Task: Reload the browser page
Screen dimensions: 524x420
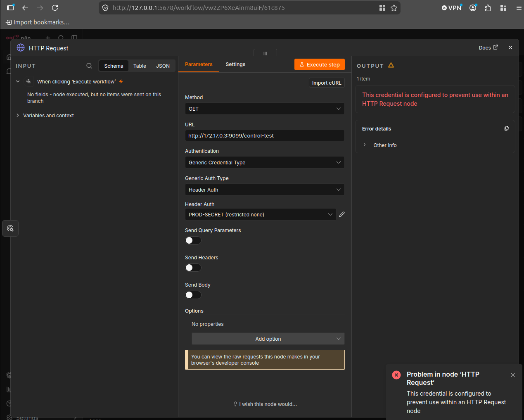Action: pos(55,8)
